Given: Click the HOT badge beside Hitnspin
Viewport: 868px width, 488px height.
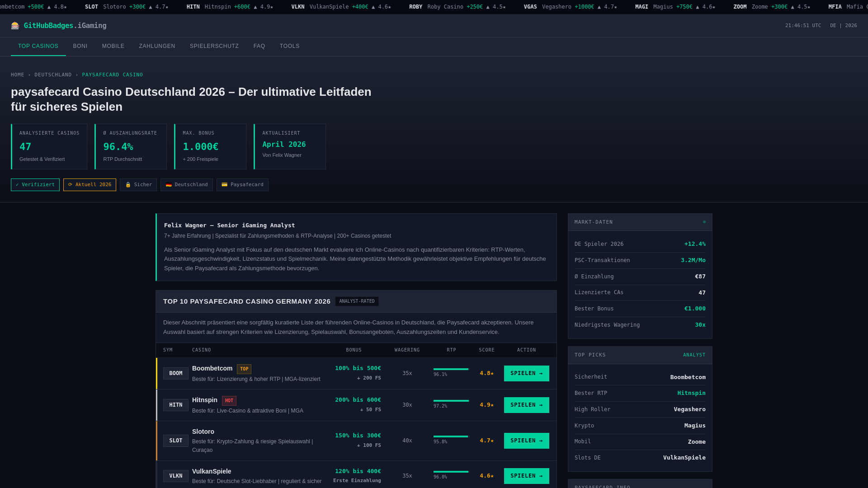Looking at the screenshot, I should click(229, 401).
